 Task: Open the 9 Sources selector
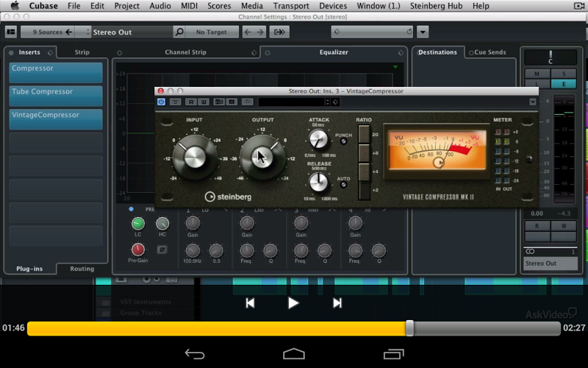tap(48, 32)
